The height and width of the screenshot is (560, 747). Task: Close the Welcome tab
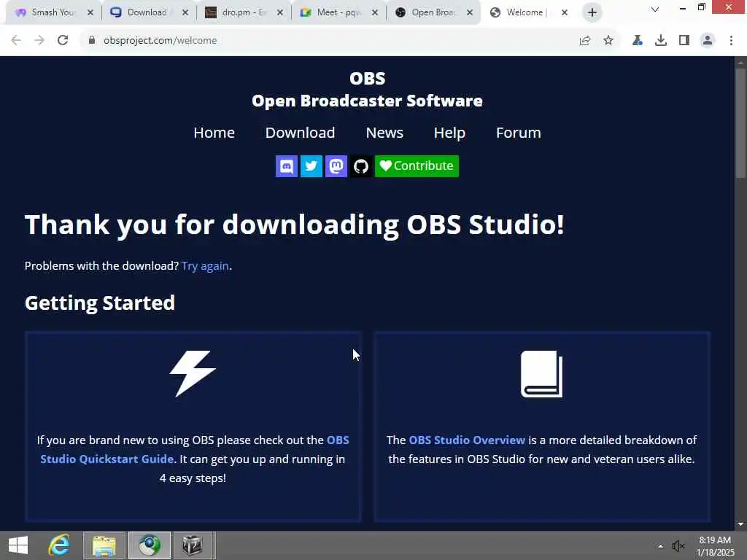click(x=565, y=12)
